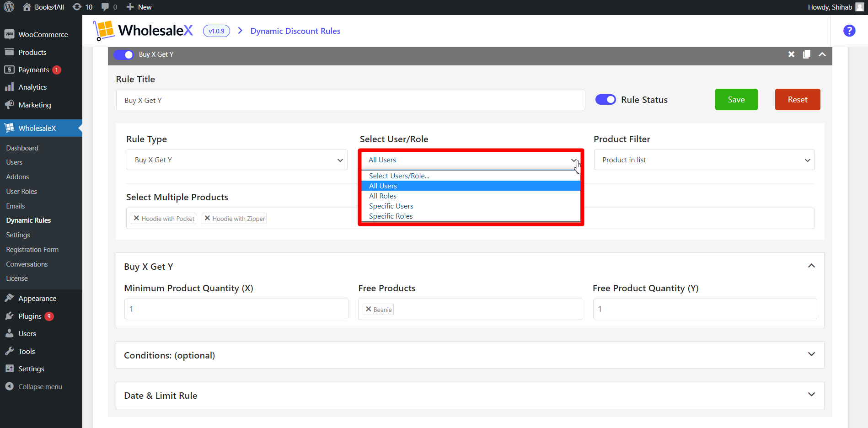The image size is (868, 428).
Task: Open the Emails submenu item
Action: (16, 206)
